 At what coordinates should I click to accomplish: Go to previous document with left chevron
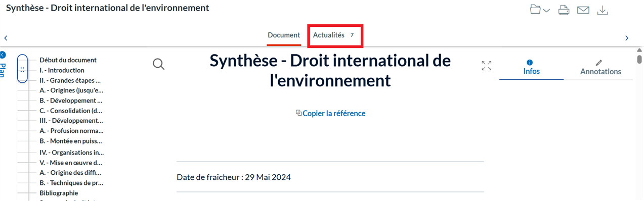click(6, 38)
